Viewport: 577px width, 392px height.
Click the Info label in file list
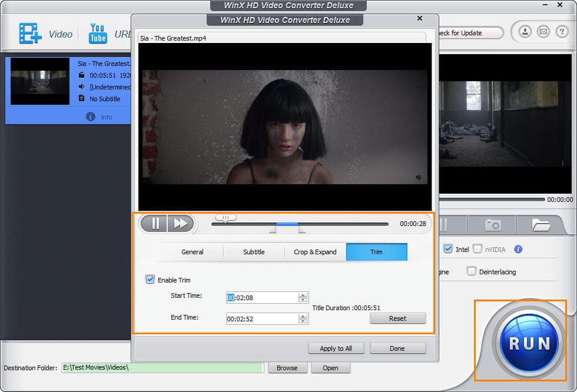point(107,117)
